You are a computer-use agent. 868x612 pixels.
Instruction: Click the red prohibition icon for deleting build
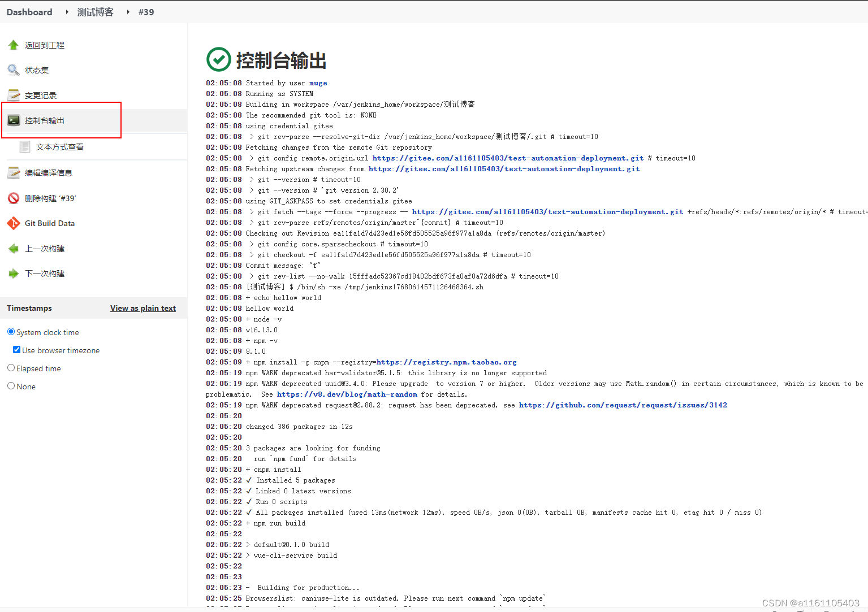click(x=14, y=198)
